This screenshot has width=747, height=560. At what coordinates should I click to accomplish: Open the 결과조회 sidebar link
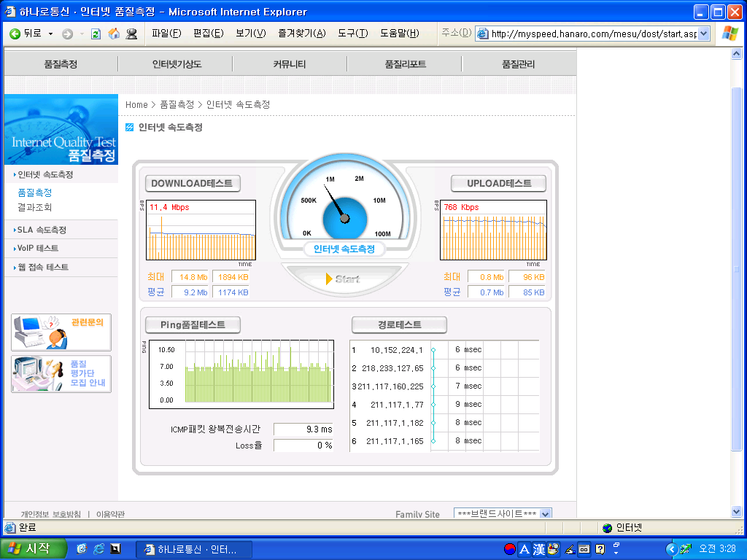coord(35,207)
